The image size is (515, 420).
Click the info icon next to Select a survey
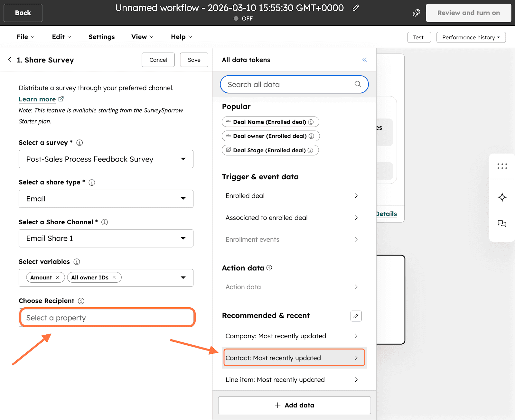coord(80,143)
